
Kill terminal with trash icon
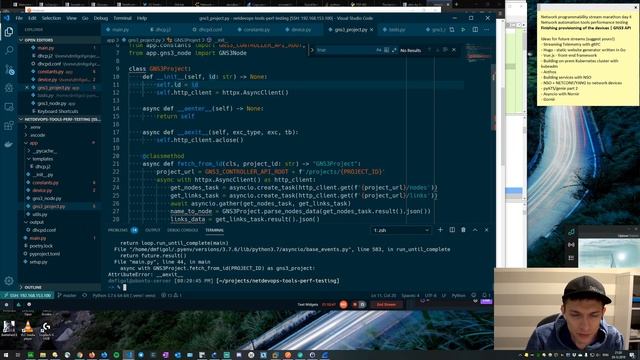coord(463,230)
